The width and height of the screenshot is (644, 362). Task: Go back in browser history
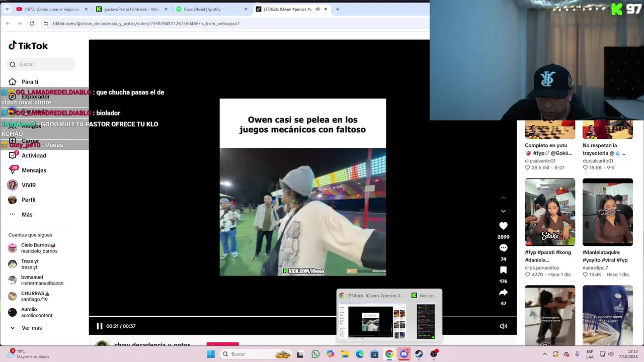pyautogui.click(x=8, y=23)
